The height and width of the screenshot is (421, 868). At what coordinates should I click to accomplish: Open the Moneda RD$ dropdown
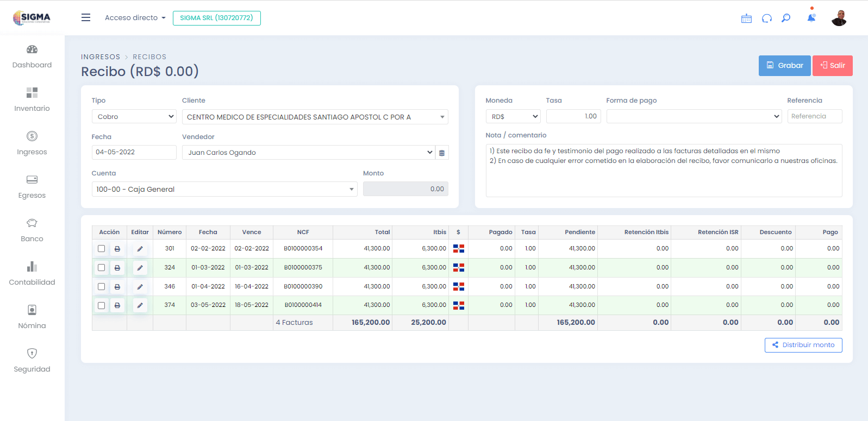(513, 116)
